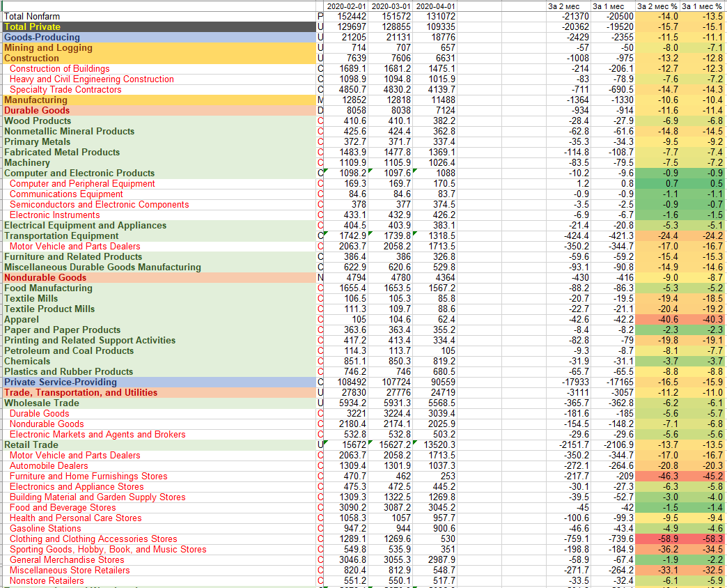
Task: Click Construction of Buildings label
Action: pos(60,69)
